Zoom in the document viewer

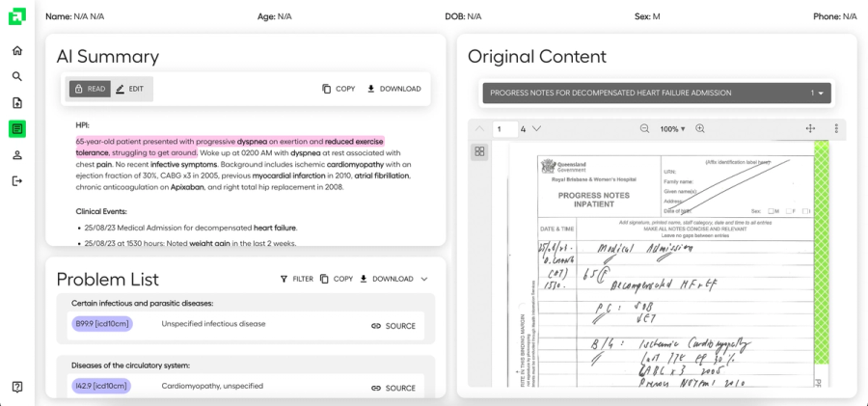(700, 128)
